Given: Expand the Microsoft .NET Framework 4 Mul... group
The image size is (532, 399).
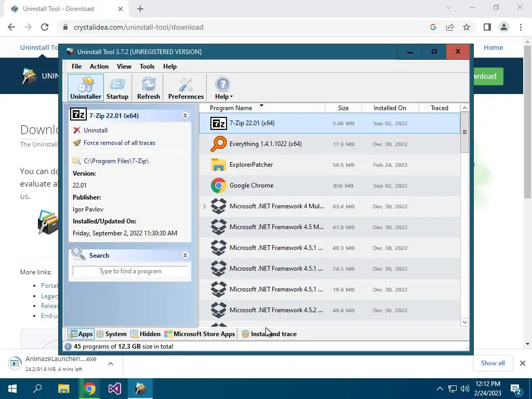Looking at the screenshot, I should click(x=204, y=206).
